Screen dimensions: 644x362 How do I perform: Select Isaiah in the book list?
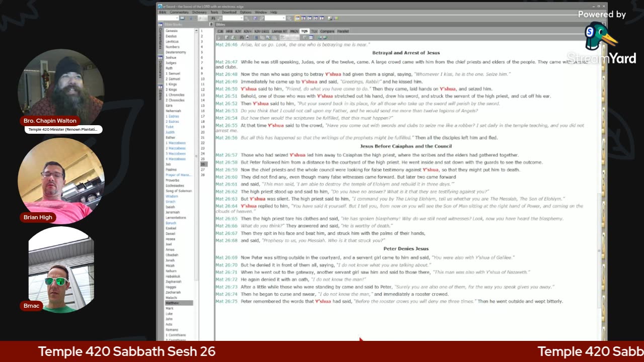point(170,207)
